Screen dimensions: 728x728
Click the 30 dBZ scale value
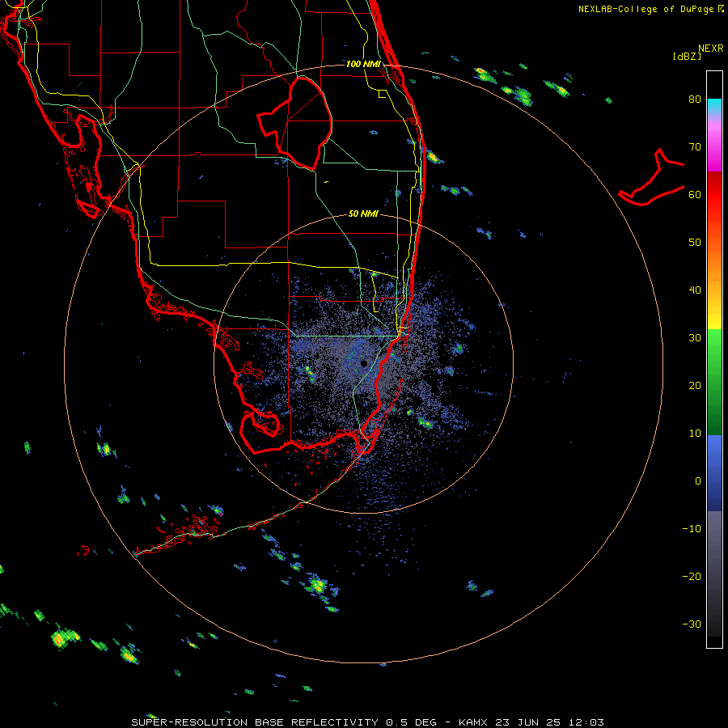coord(695,338)
